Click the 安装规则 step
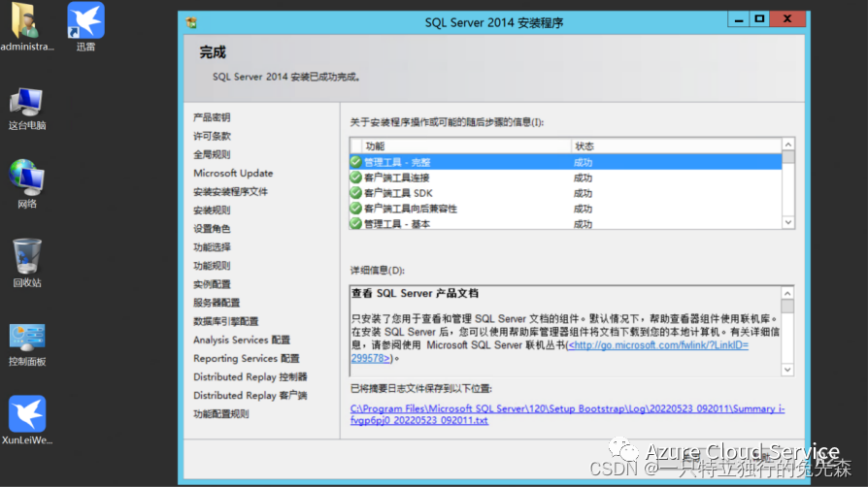Screen dimensions: 868x487 (x=212, y=210)
